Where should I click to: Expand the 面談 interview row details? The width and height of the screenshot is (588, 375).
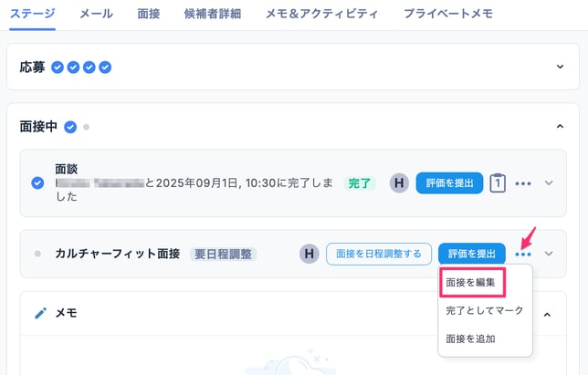(549, 182)
